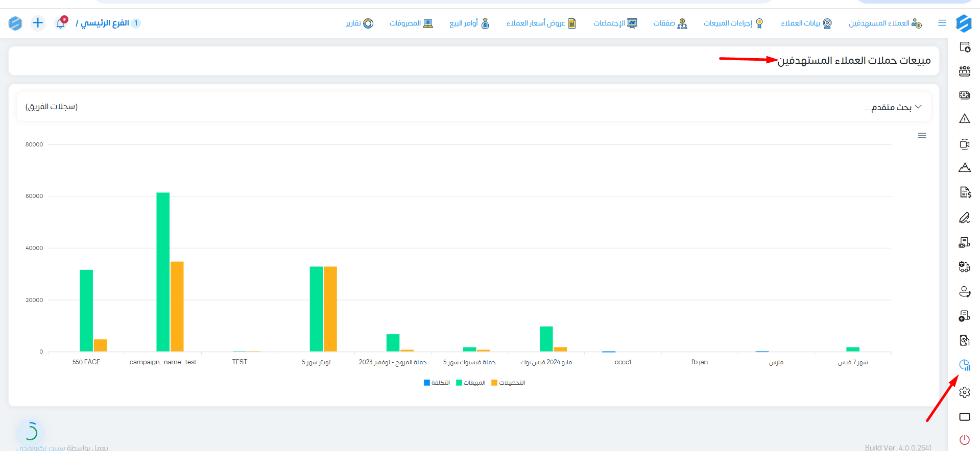This screenshot has height=451, width=980.
Task: Open the chart export menu icon
Action: point(922,136)
